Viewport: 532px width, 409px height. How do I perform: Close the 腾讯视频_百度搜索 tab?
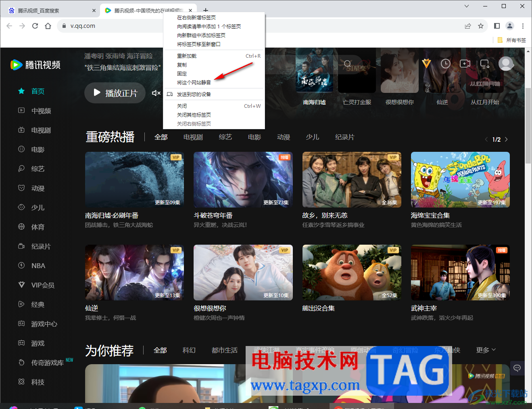94,10
